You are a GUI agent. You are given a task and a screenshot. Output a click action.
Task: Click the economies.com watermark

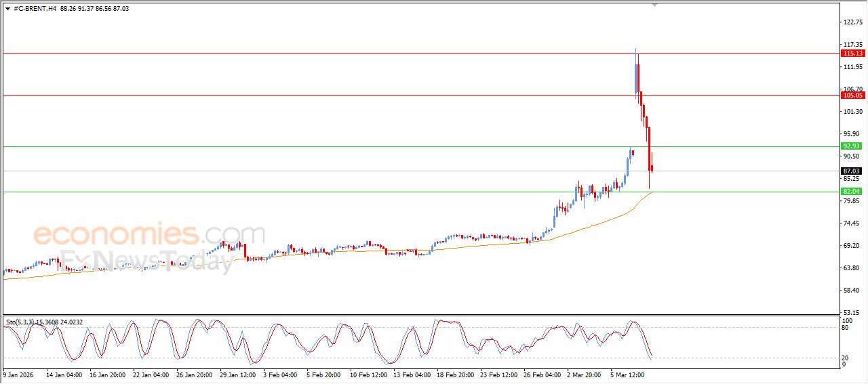(x=149, y=234)
